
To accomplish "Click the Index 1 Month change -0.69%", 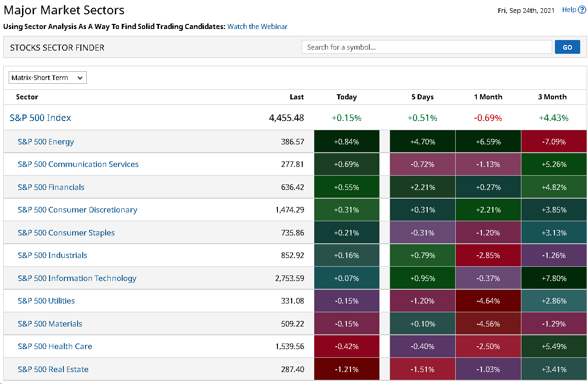I will [x=488, y=118].
